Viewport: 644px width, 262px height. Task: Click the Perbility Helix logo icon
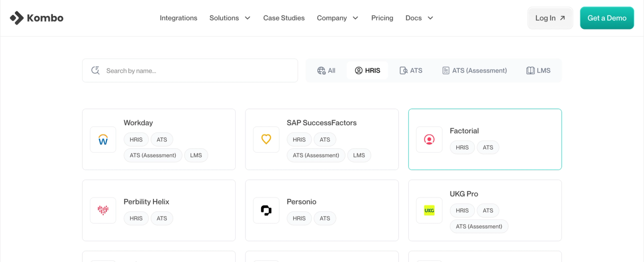pyautogui.click(x=103, y=210)
